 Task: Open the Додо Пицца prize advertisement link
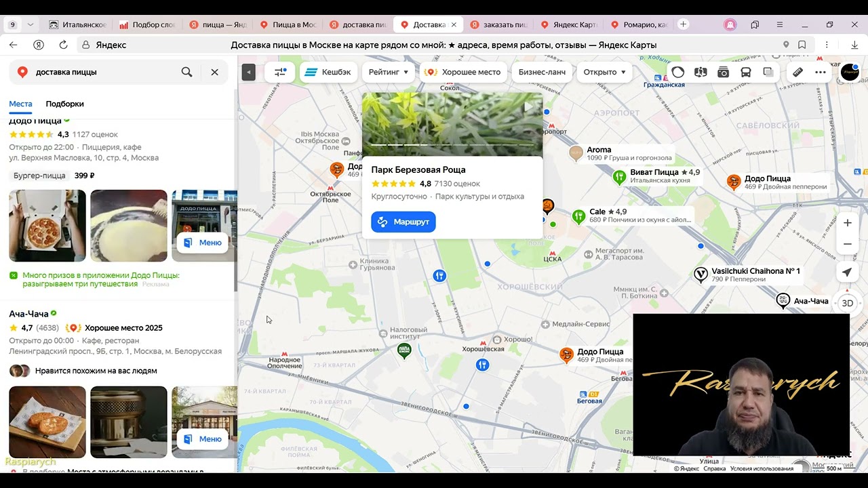pos(101,279)
